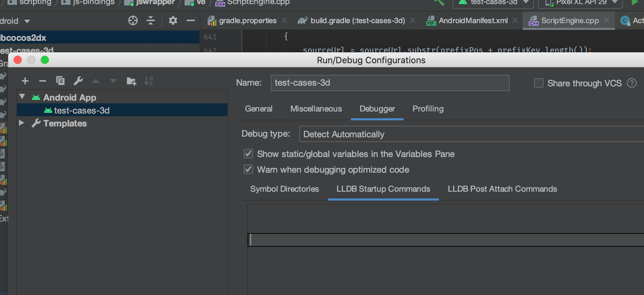Click the build hammer icon
Screen dimensions: 644x295
pyautogui.click(x=439, y=2)
